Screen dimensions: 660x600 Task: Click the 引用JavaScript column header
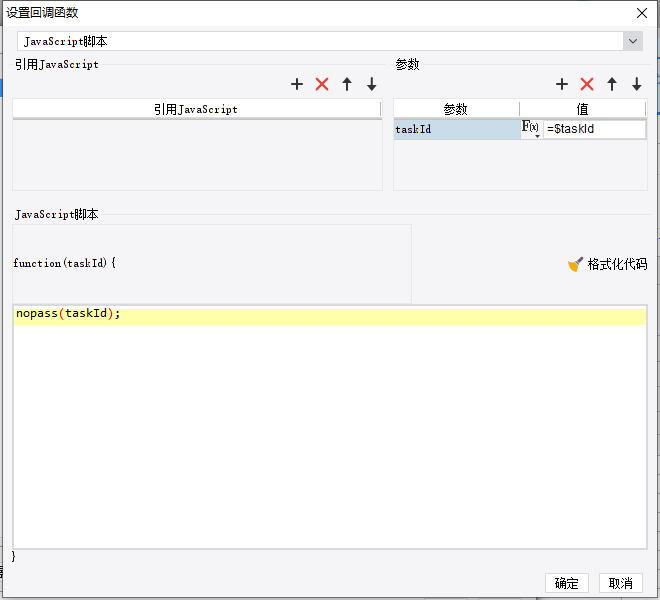[x=197, y=109]
